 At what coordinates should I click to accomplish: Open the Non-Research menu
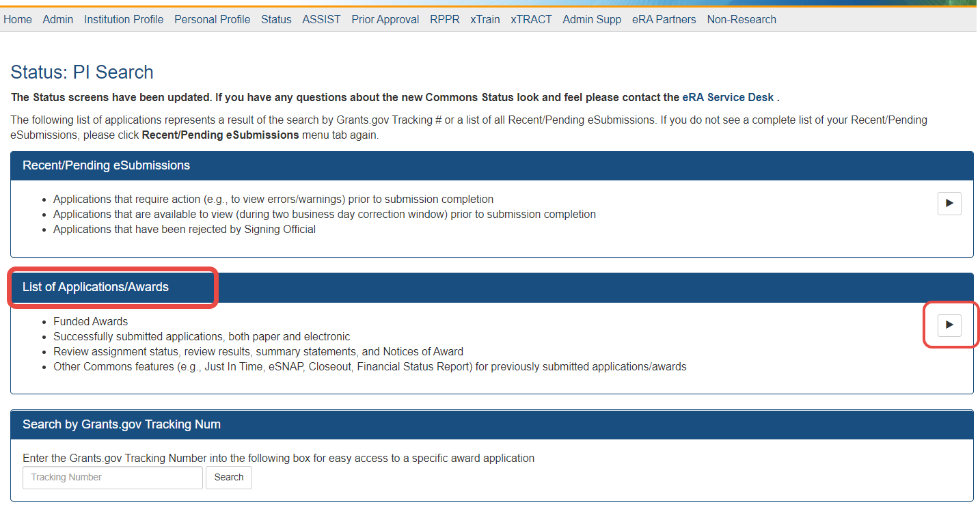click(x=741, y=19)
